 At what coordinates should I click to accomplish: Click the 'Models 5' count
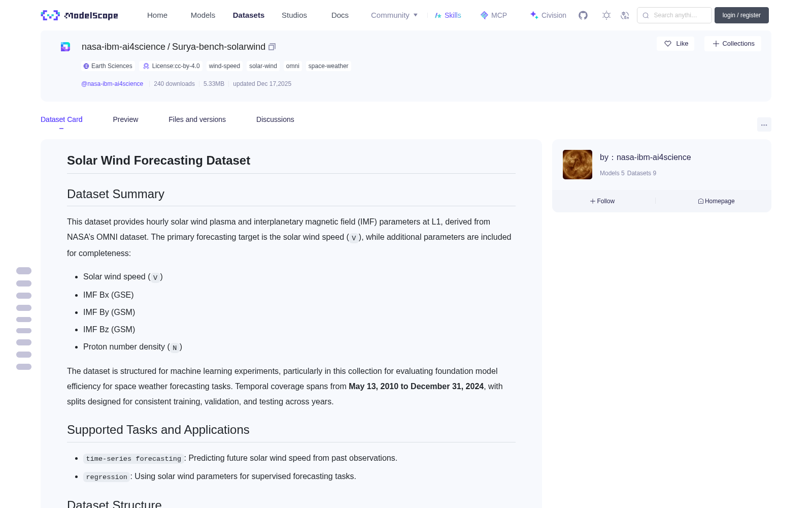[612, 173]
